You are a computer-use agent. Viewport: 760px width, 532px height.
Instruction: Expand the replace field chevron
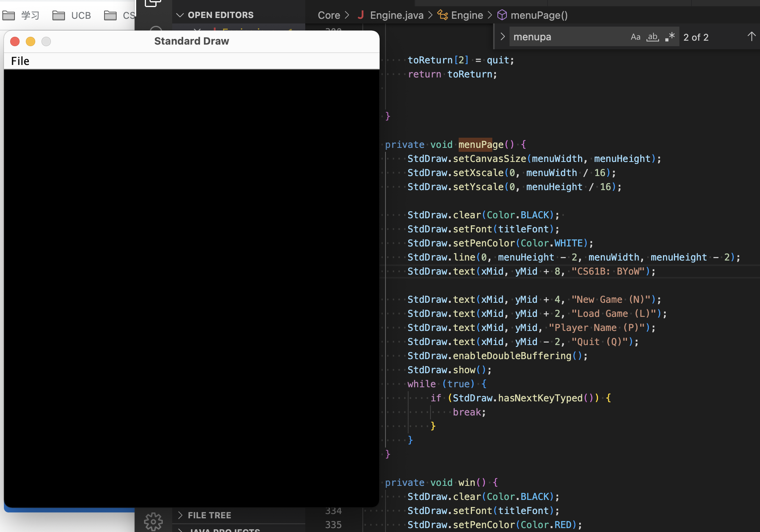[x=503, y=37]
